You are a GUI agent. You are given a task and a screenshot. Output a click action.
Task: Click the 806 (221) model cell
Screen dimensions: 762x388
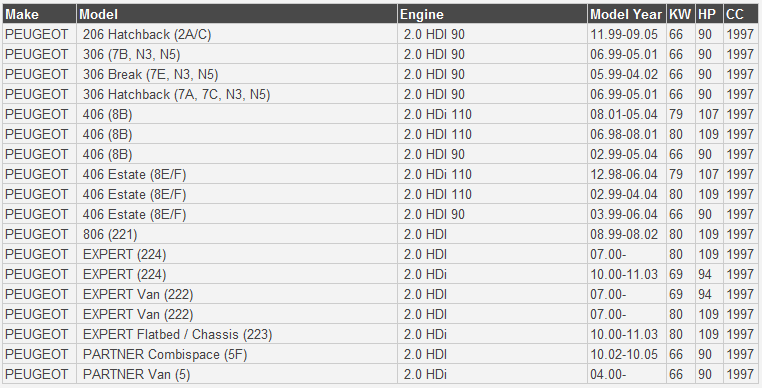[x=237, y=234]
